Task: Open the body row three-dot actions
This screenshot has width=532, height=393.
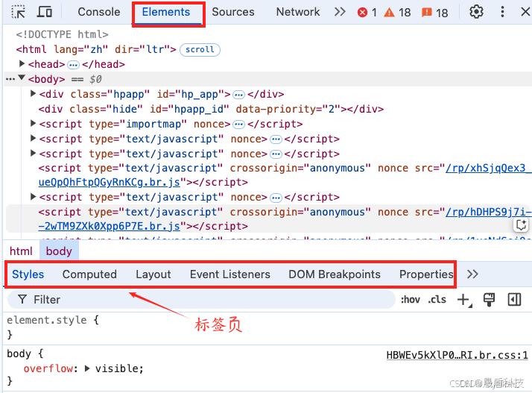Action: [10, 79]
